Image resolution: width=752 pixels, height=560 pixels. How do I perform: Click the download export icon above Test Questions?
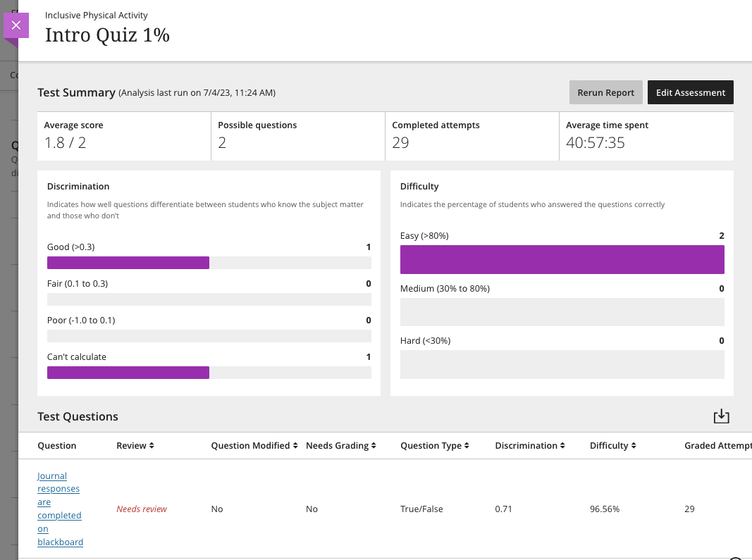[721, 416]
